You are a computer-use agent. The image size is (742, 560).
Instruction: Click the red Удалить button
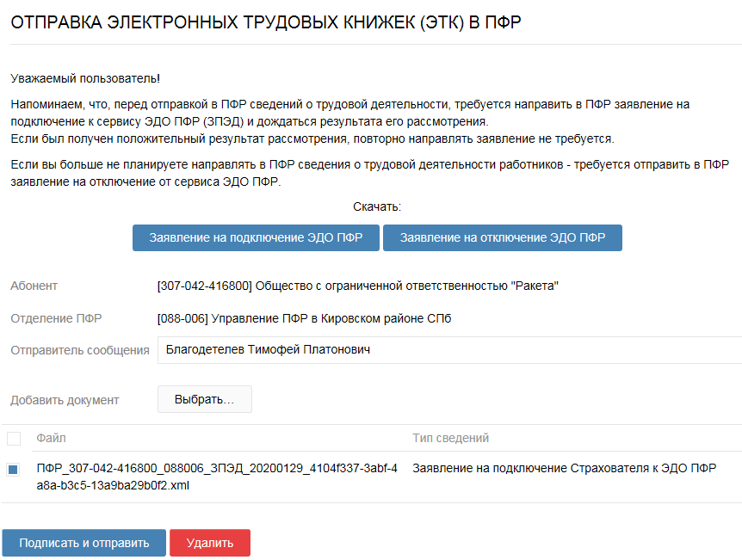click(x=209, y=543)
